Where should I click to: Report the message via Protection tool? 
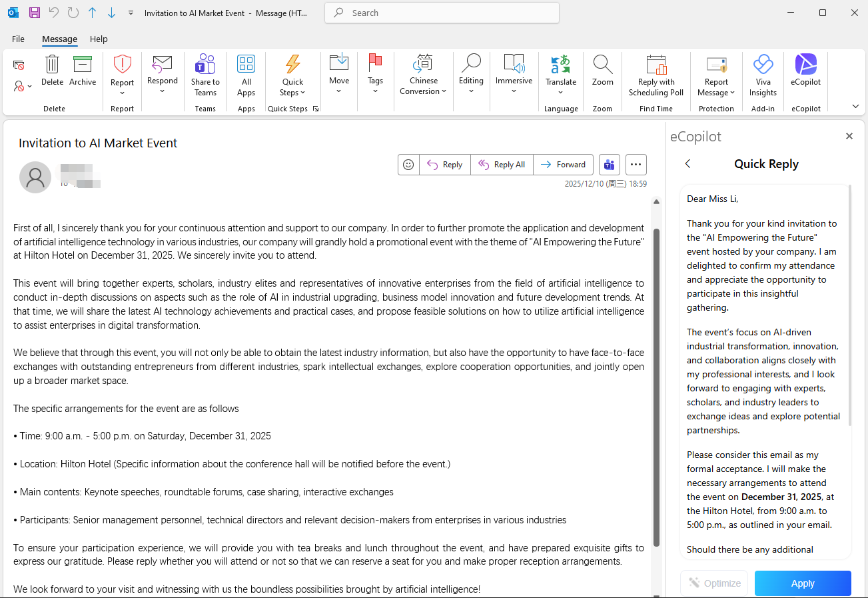[x=716, y=73]
